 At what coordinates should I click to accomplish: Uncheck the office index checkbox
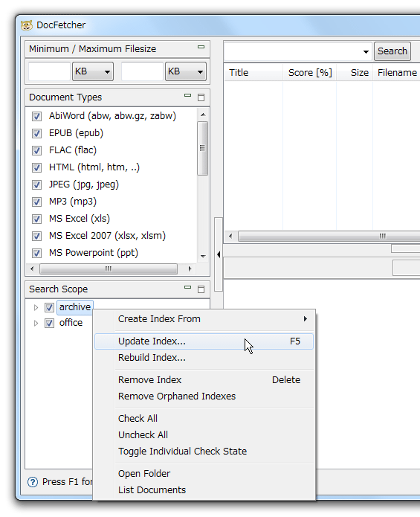pos(49,323)
